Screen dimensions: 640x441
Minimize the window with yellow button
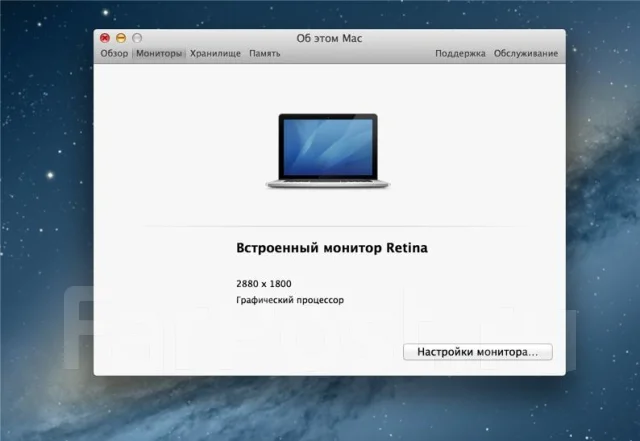coord(121,38)
